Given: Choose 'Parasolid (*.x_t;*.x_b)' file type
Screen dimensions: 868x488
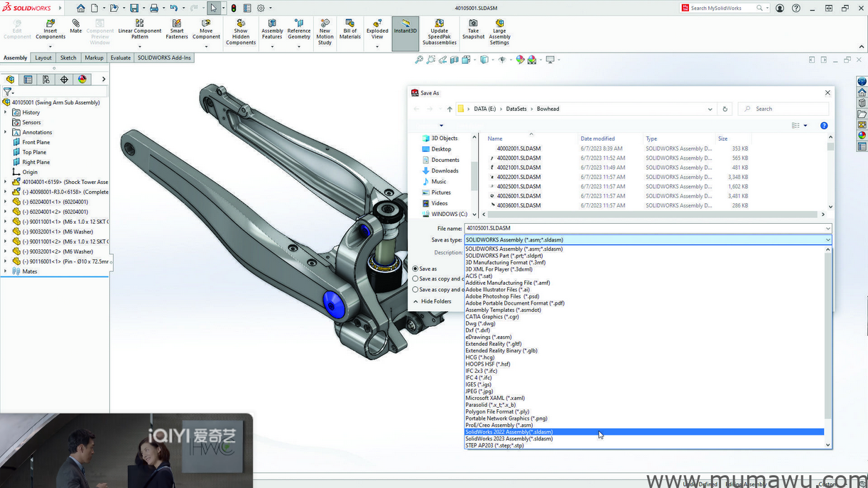Looking at the screenshot, I should point(644,405).
